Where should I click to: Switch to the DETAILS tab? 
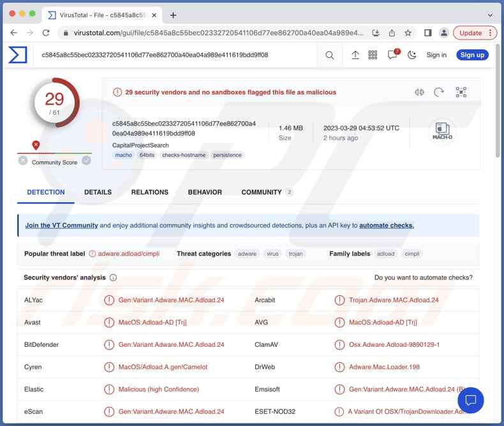98,192
